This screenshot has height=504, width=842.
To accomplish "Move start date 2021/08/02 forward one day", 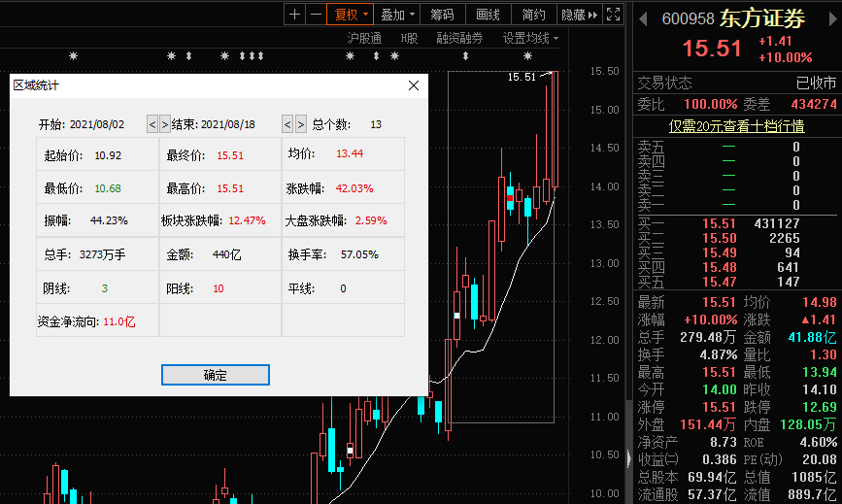I will [x=164, y=124].
